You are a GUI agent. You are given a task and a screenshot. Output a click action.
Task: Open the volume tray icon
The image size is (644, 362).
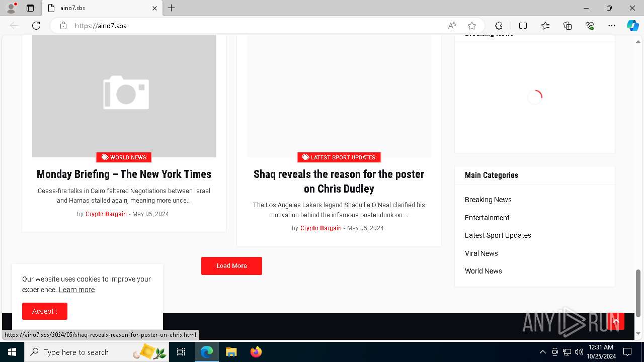(x=579, y=352)
